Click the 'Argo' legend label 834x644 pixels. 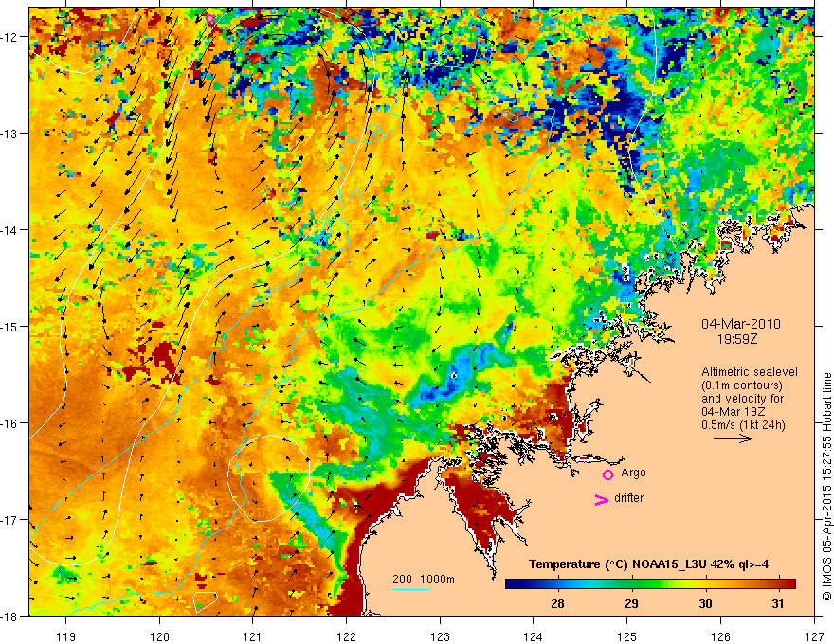pyautogui.click(x=633, y=473)
